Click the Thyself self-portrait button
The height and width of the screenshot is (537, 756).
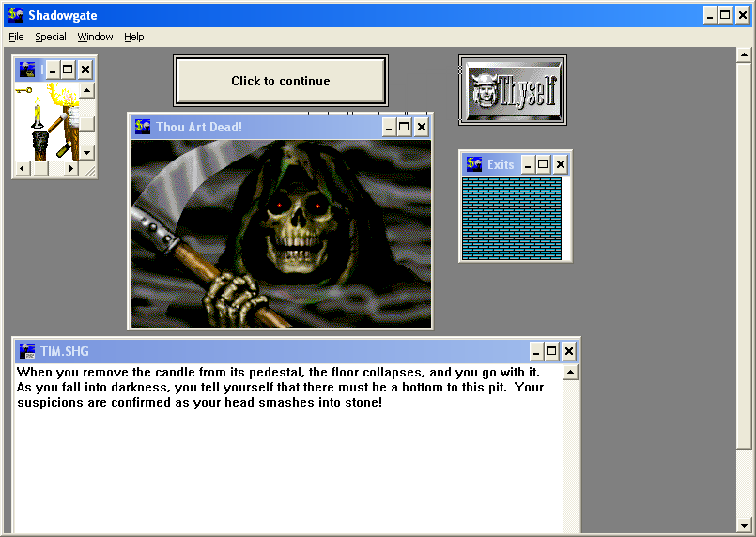(513, 90)
